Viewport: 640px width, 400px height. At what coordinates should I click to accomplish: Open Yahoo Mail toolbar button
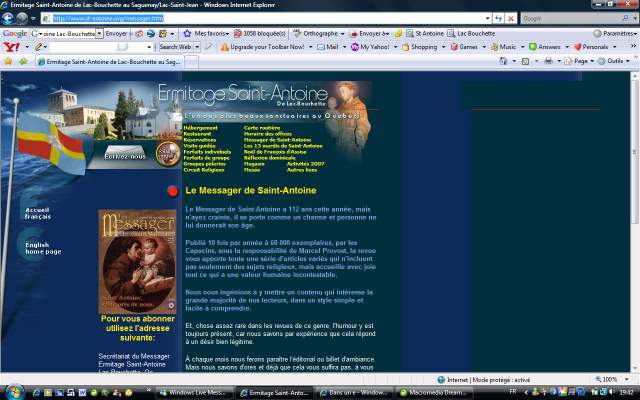[328, 47]
